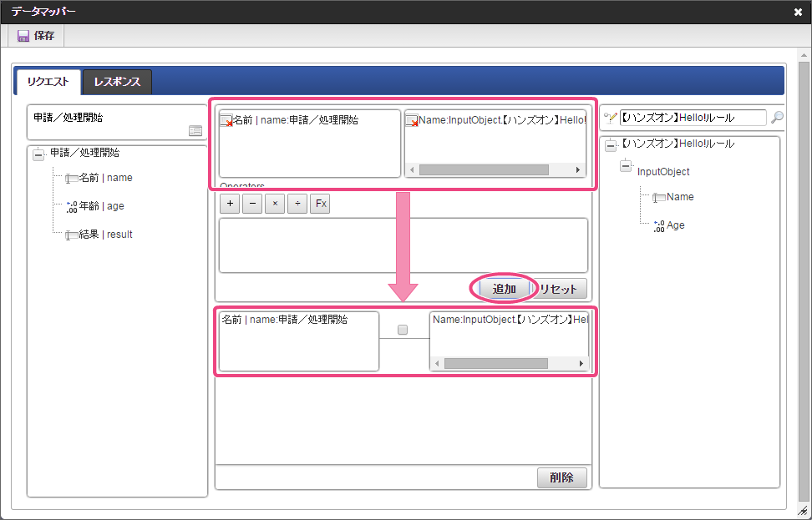Select Age under InputObject
The width and height of the screenshot is (812, 520).
point(675,225)
